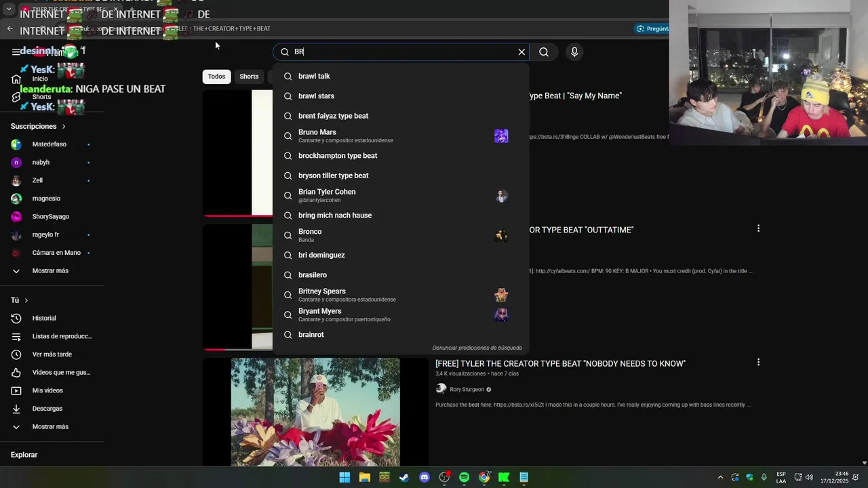This screenshot has width=868, height=488.
Task: Click the 'Pregúntale' browser button
Action: [652, 28]
